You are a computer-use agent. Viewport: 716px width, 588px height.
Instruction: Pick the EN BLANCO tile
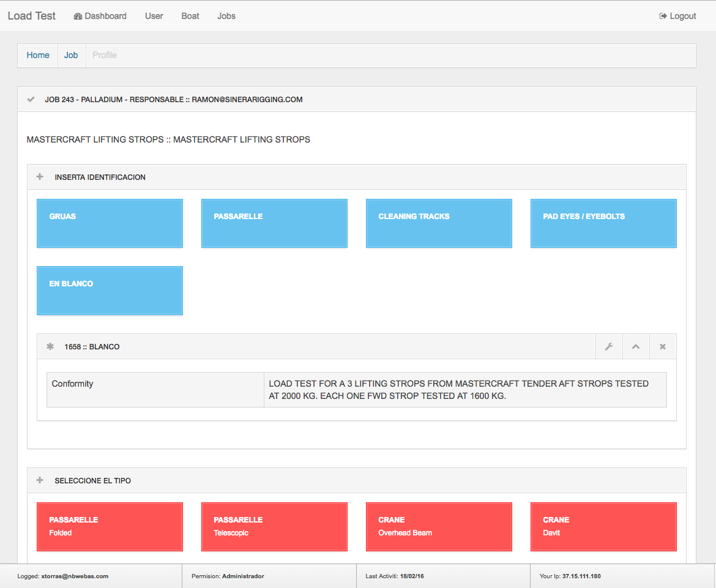pyautogui.click(x=110, y=291)
